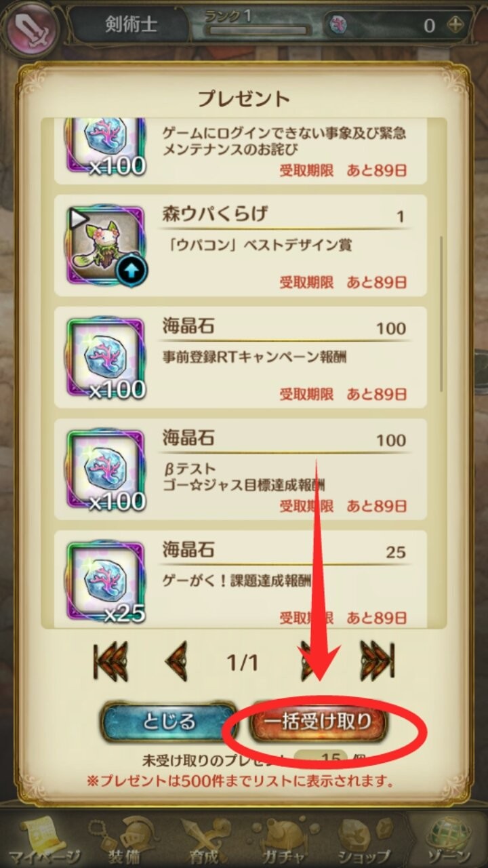Jump to first page arrow
The height and width of the screenshot is (868, 488).
pos(110,660)
